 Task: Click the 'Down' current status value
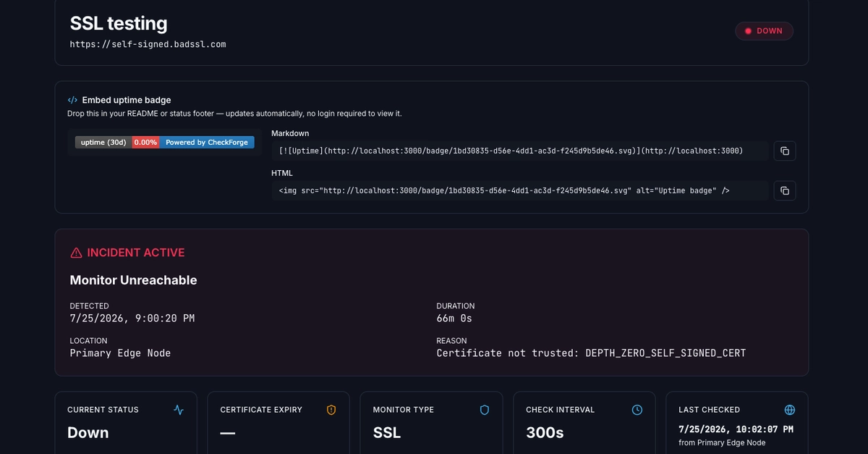88,433
